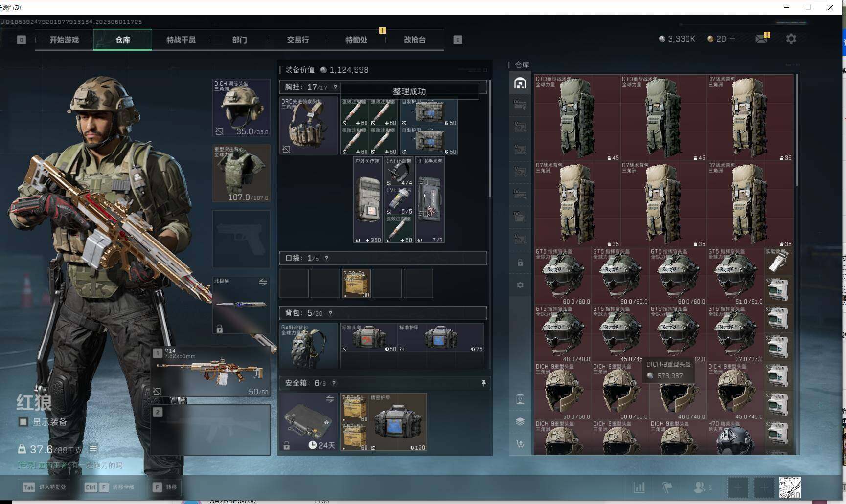Click the sort icon at warehouse sidebar bottom
The image size is (846, 504).
(520, 444)
